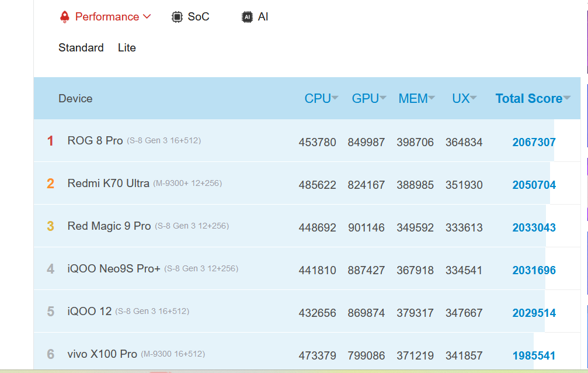
Task: Click Redmi K70 Ultra CPU score 485622
Action: (317, 185)
